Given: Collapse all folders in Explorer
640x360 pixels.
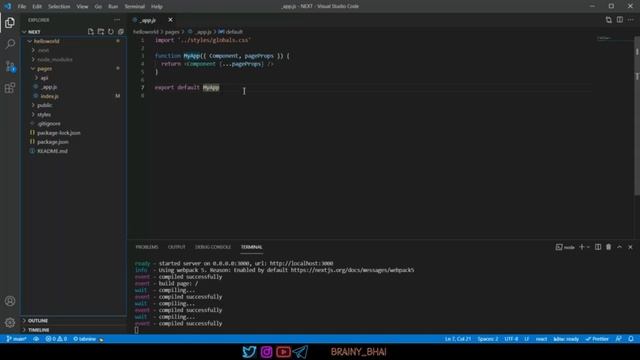Looking at the screenshot, I should pyautogui.click(x=121, y=31).
